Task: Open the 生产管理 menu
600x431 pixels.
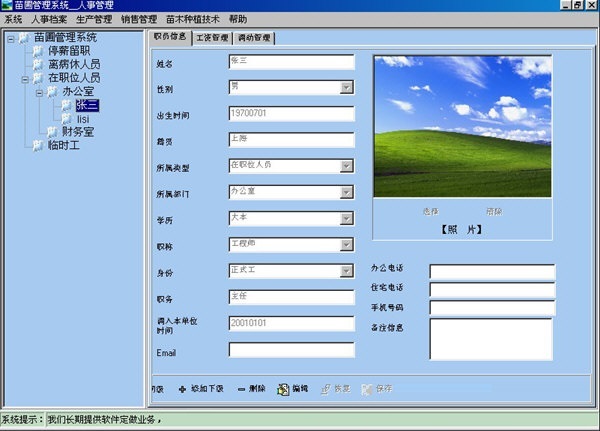Action: [94, 20]
